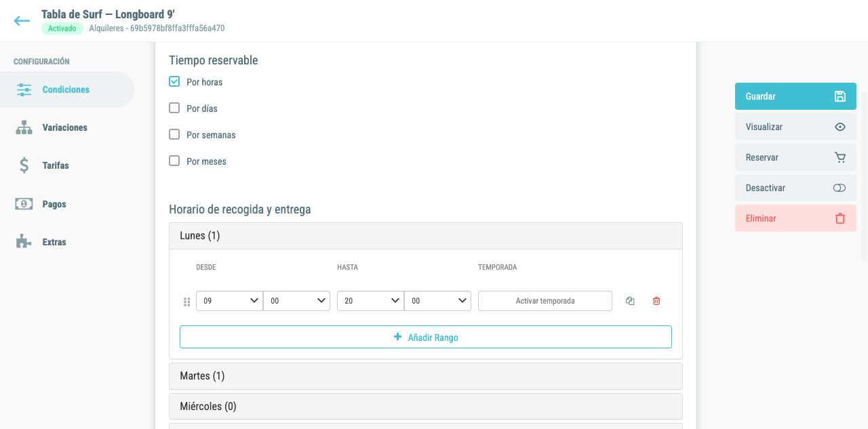Open the Pagos menu item

(67, 204)
